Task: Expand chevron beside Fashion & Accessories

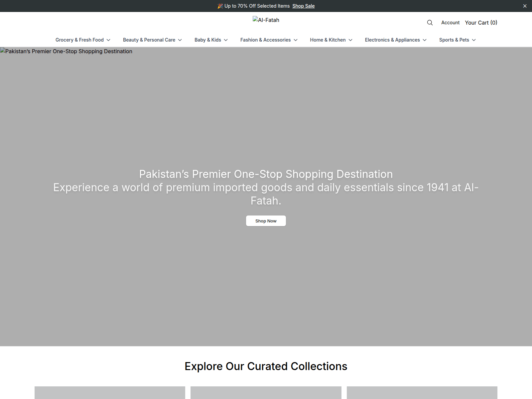Action: pyautogui.click(x=296, y=40)
